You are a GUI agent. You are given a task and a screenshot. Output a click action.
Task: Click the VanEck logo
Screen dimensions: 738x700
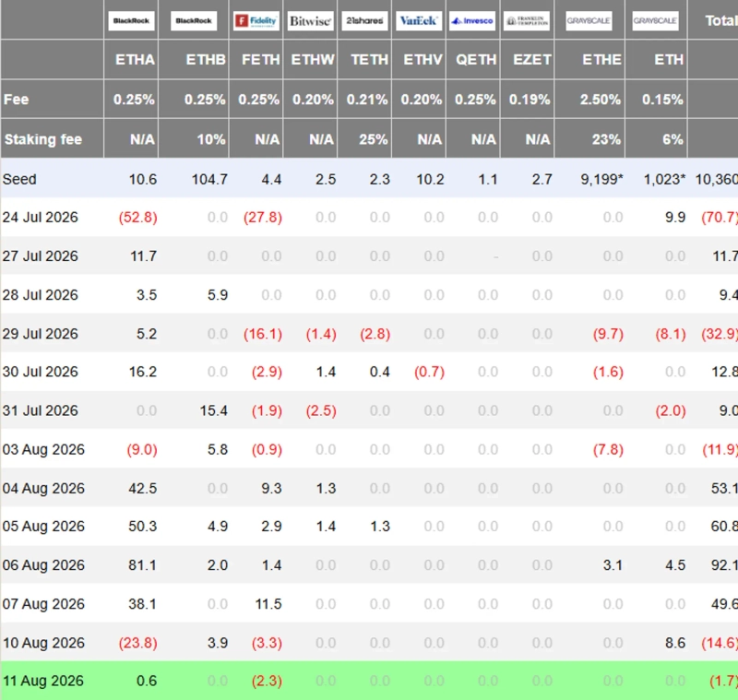[419, 20]
